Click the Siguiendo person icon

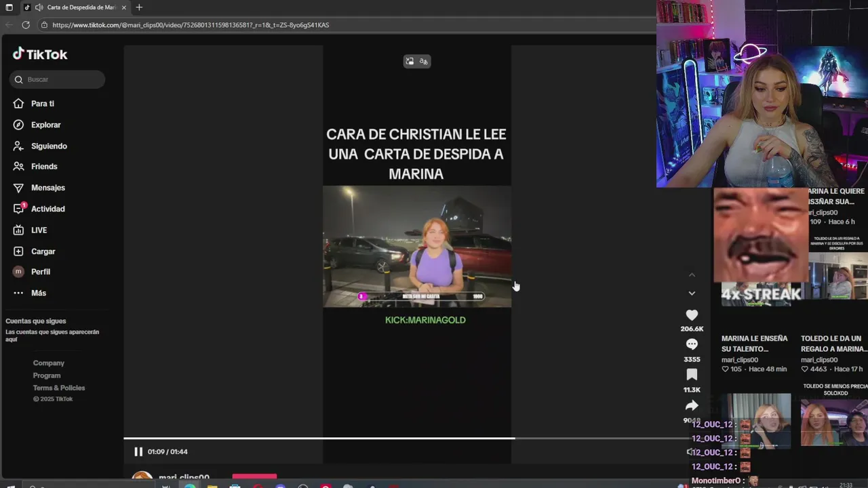click(18, 146)
